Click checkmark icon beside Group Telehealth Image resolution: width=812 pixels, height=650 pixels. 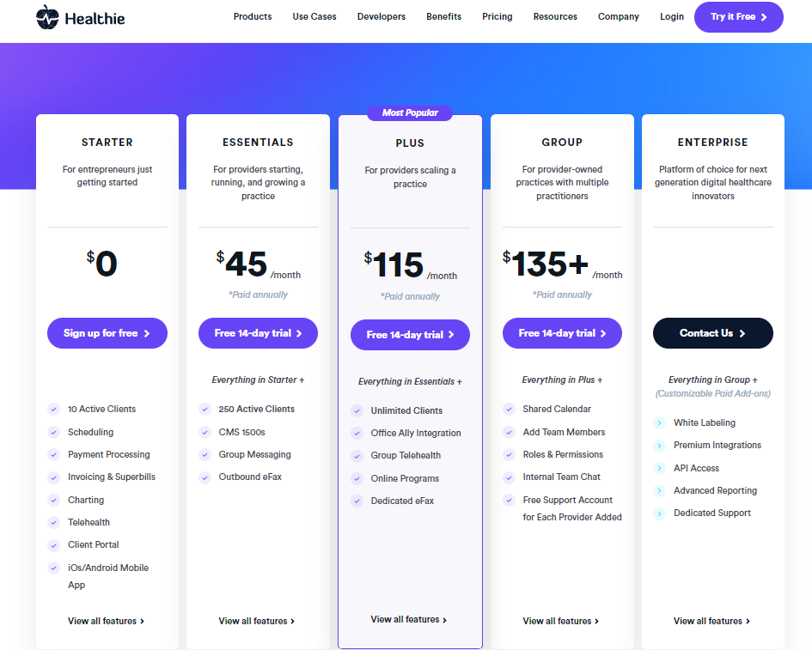coord(357,456)
